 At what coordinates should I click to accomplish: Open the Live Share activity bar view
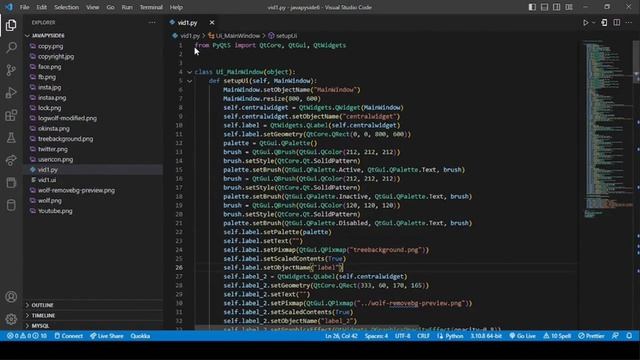pos(11,160)
